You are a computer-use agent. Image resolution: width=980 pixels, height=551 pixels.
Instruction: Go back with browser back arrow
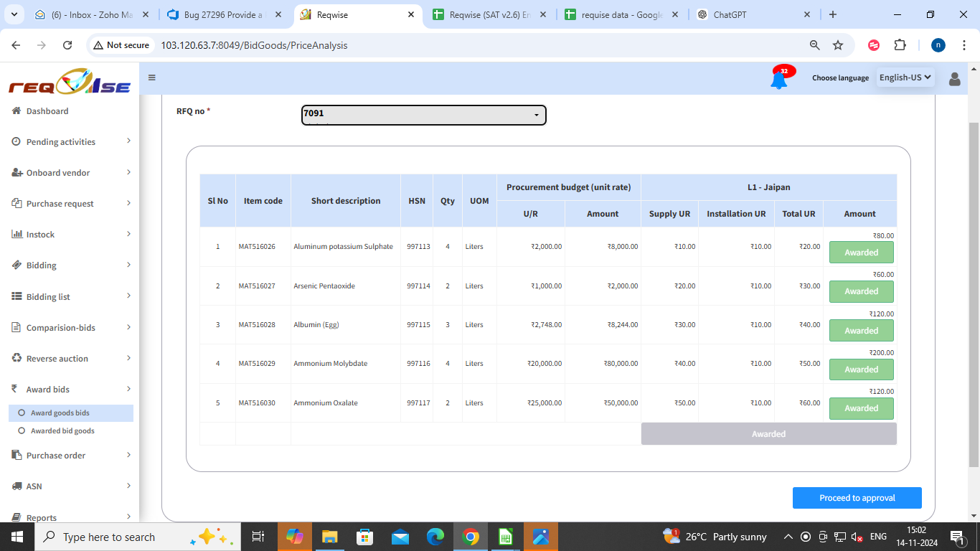point(17,45)
